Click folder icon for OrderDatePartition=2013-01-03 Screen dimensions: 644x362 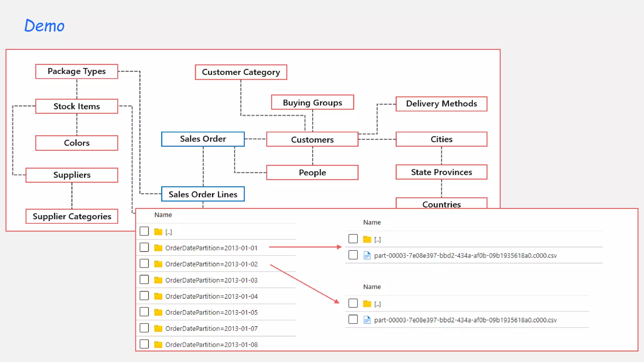[x=158, y=280]
